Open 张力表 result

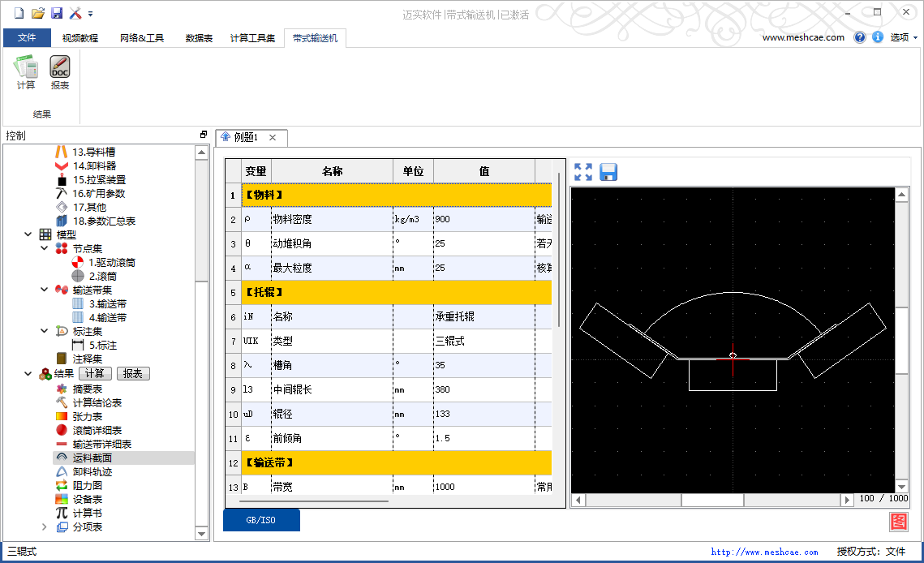pyautogui.click(x=88, y=416)
